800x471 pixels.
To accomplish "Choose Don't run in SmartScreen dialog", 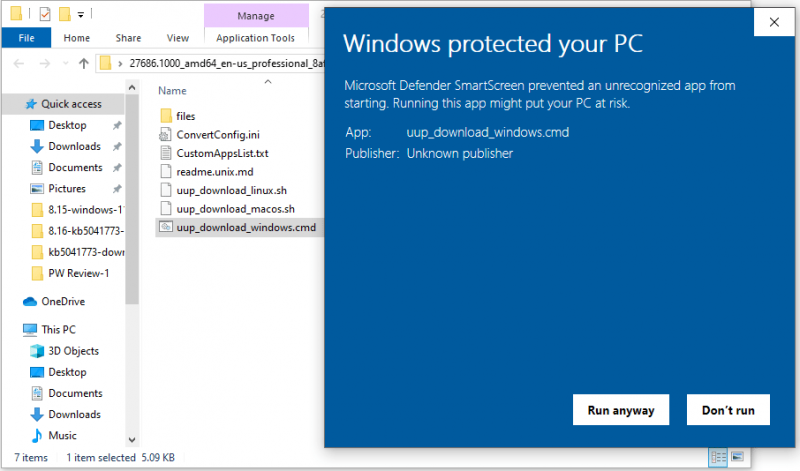I will tap(728, 410).
